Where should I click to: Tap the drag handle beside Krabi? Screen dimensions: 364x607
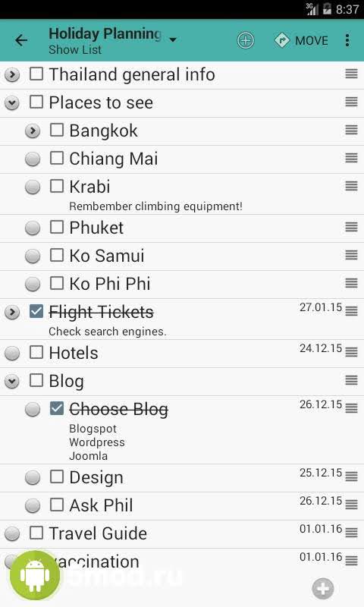point(351,186)
